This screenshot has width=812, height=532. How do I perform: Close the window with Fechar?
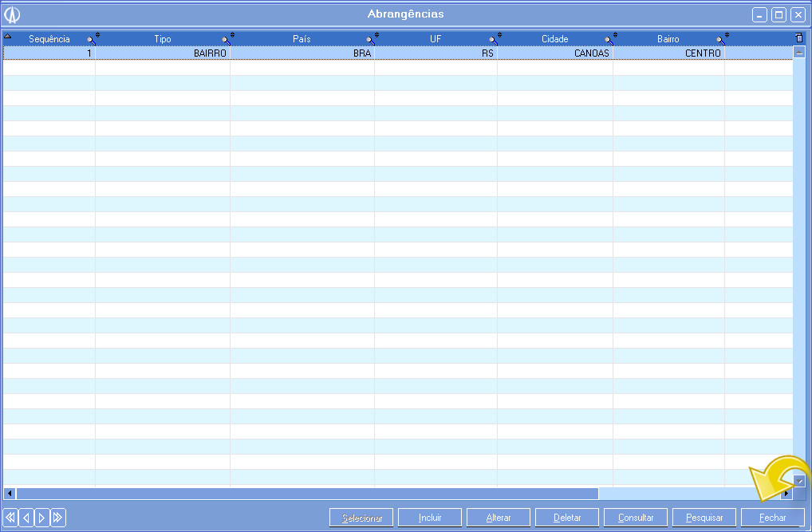pos(773,518)
